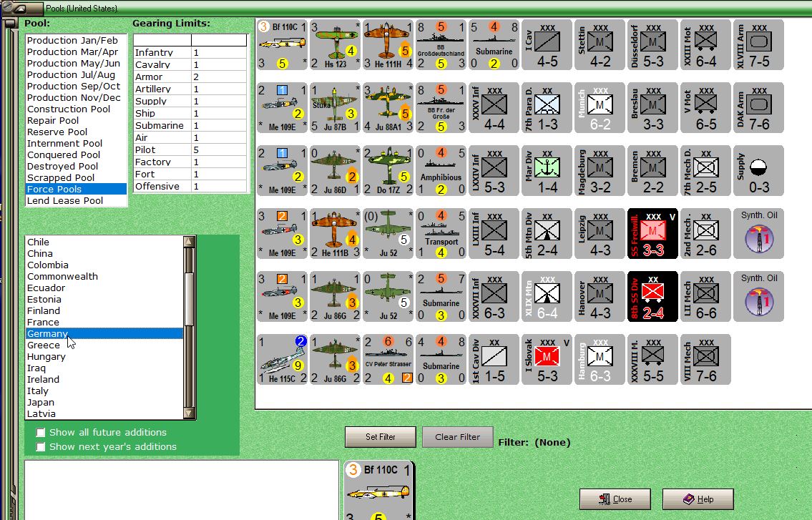Click the 5th Mtn Div 2-4 counter

click(x=547, y=234)
